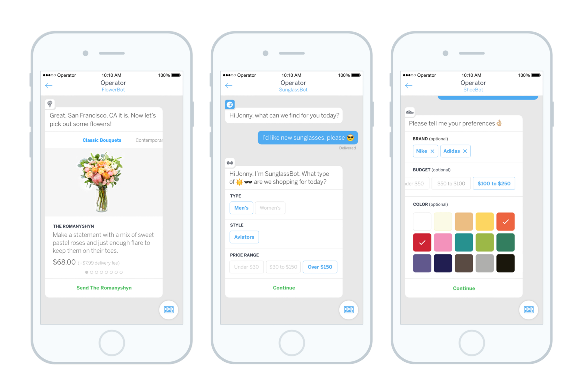Select the red color swatch in ShoeBot
Image resolution: width=583 pixels, height=392 pixels.
[422, 242]
